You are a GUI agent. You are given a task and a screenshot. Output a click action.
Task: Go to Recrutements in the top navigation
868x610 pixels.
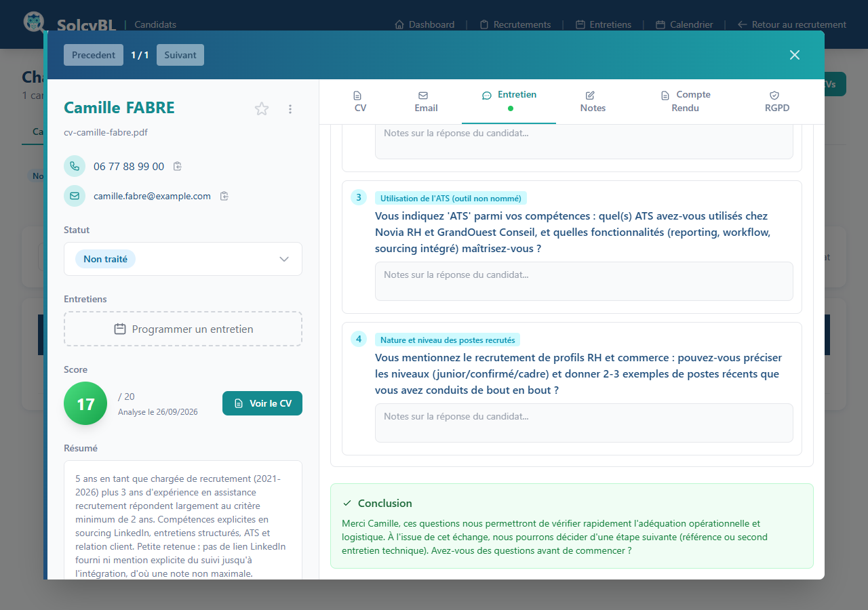515,24
